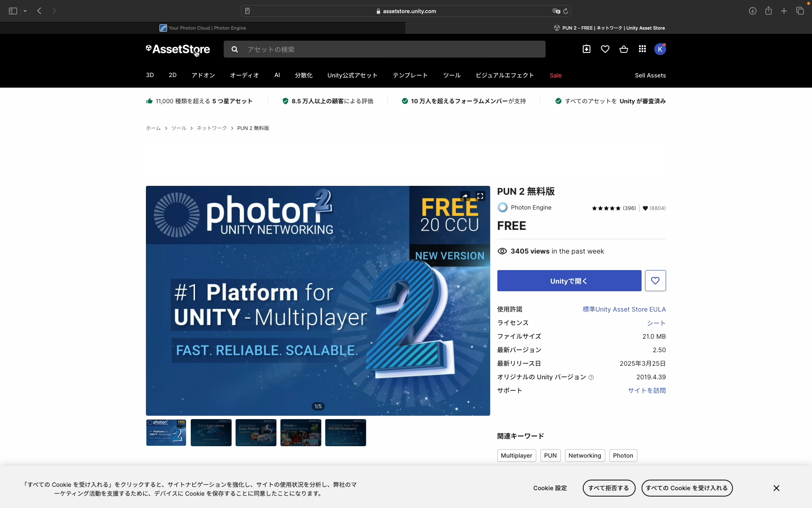Open the user profile avatar K
The image size is (812, 508).
660,49
